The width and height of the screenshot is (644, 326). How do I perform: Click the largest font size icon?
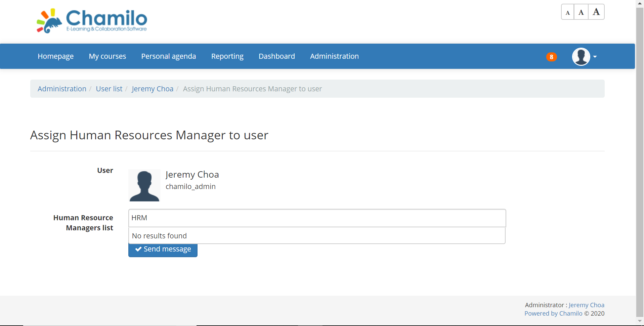(596, 11)
